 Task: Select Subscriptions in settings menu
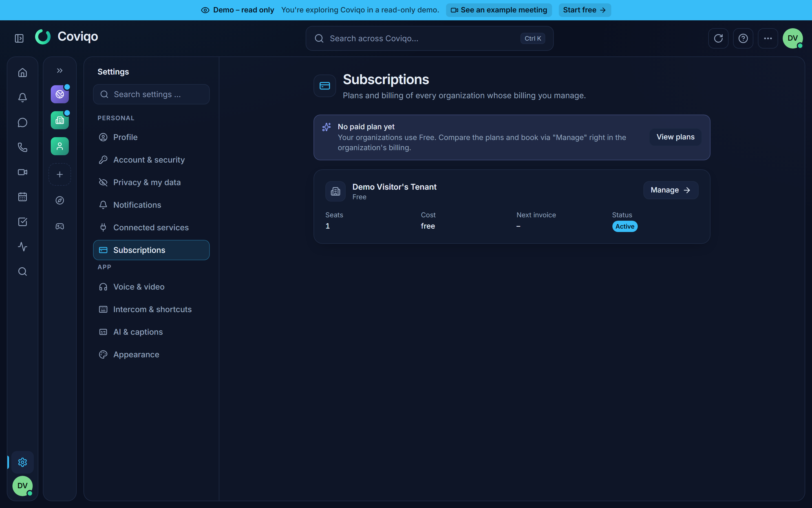coord(151,250)
